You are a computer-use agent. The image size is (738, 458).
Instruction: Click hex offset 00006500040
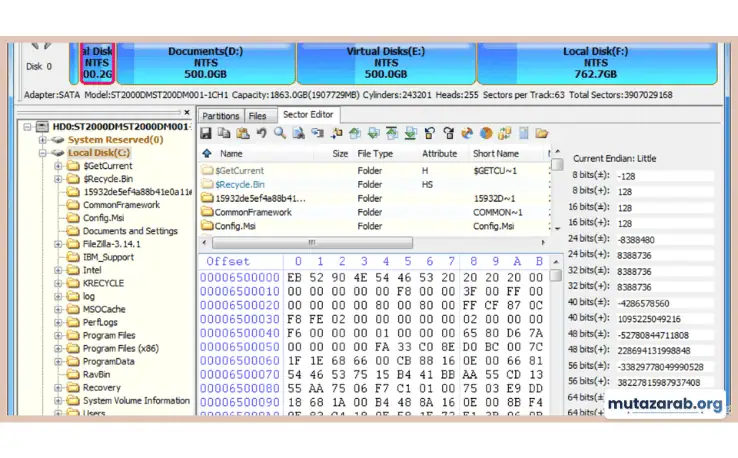pyautogui.click(x=240, y=333)
